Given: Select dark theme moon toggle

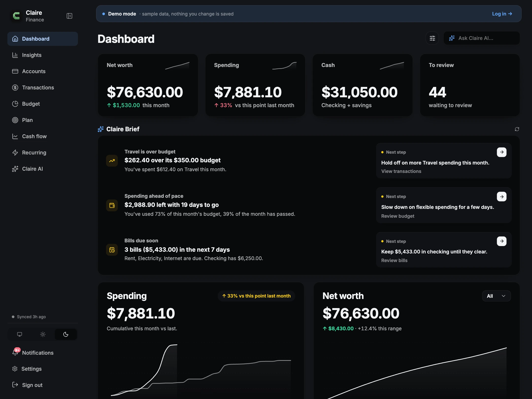Looking at the screenshot, I should 66,334.
